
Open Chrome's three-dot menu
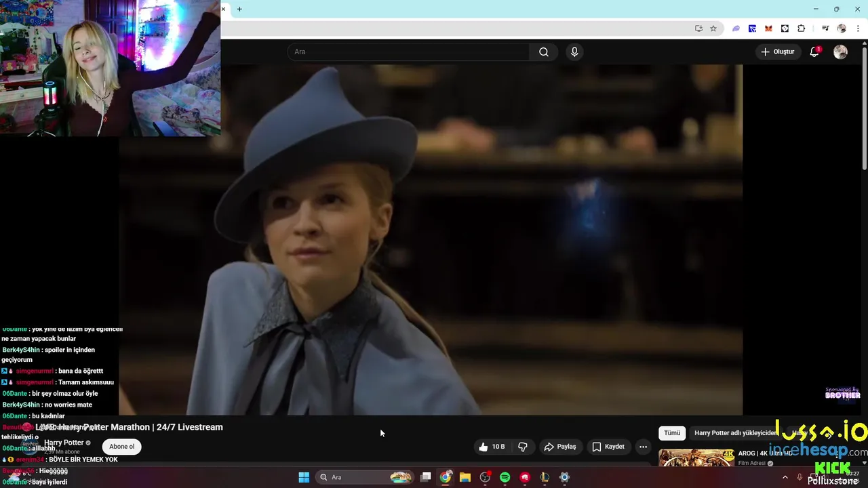858,28
